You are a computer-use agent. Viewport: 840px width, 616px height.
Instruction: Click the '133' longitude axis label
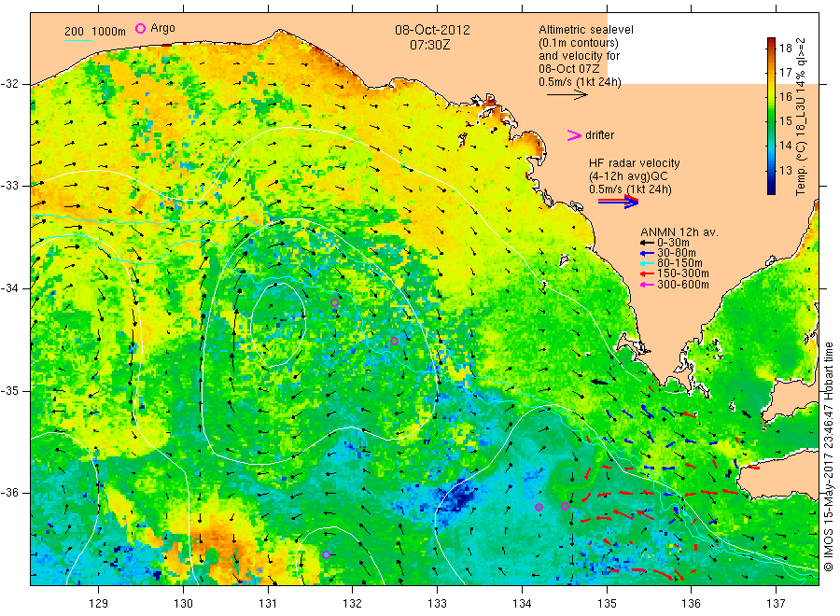(x=437, y=604)
